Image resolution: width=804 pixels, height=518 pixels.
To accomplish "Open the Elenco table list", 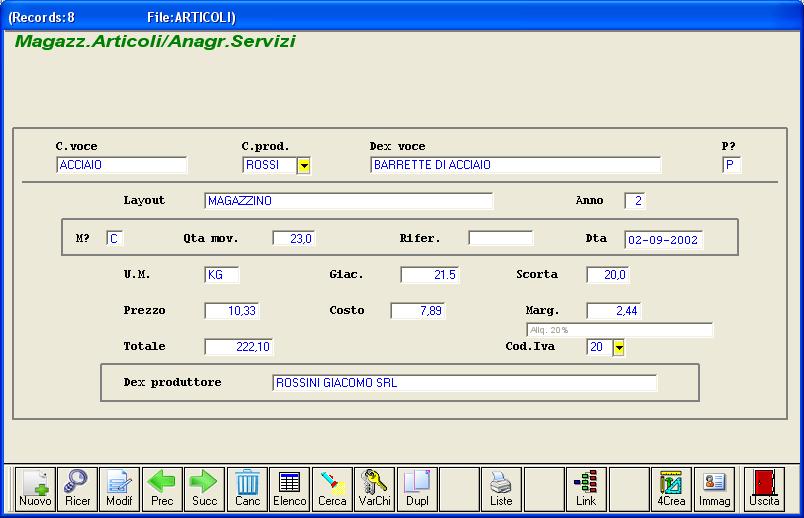I will coord(290,489).
